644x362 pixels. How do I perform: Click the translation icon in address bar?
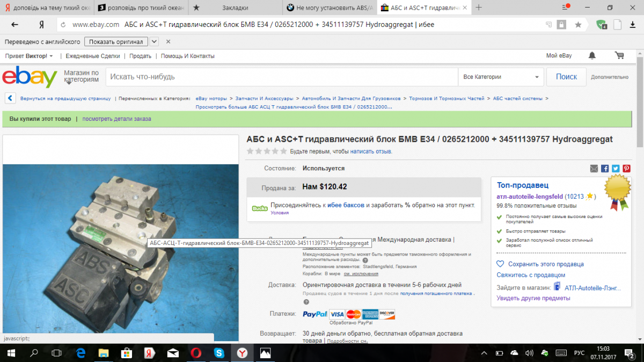click(x=548, y=25)
